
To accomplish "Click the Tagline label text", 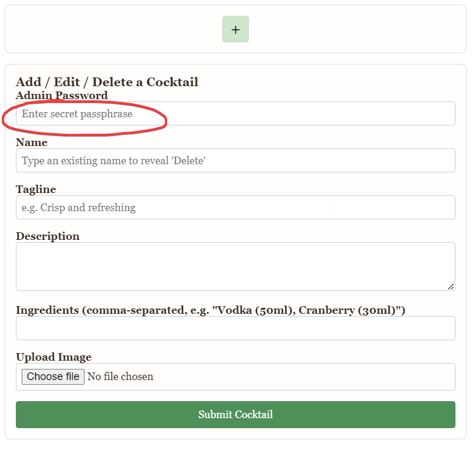I will coord(36,189).
